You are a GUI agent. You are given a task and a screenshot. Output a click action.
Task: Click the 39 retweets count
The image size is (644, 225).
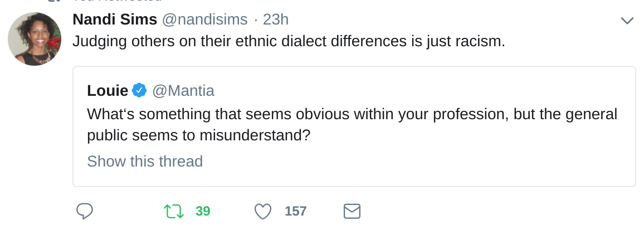point(203,211)
